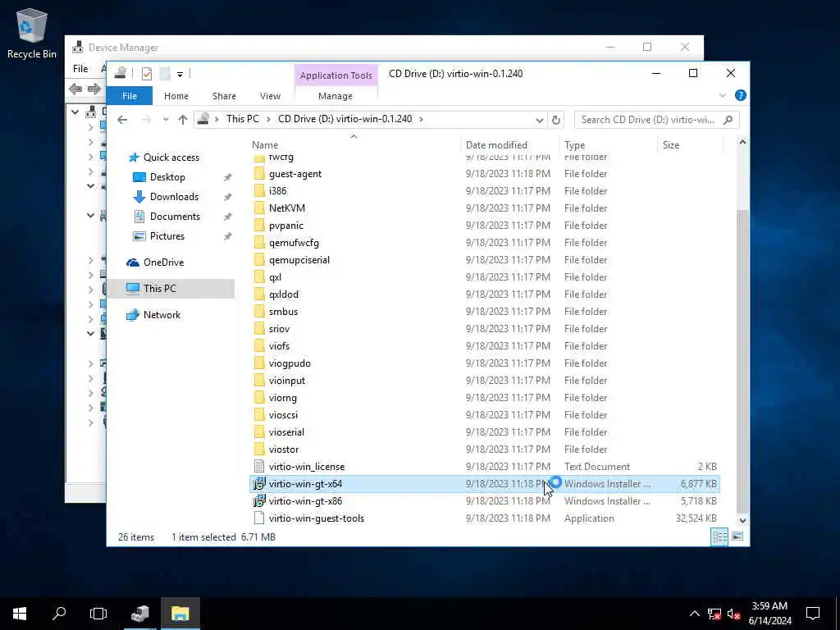840x630 pixels.
Task: Switch to Large icons view layout icon
Action: 737,536
